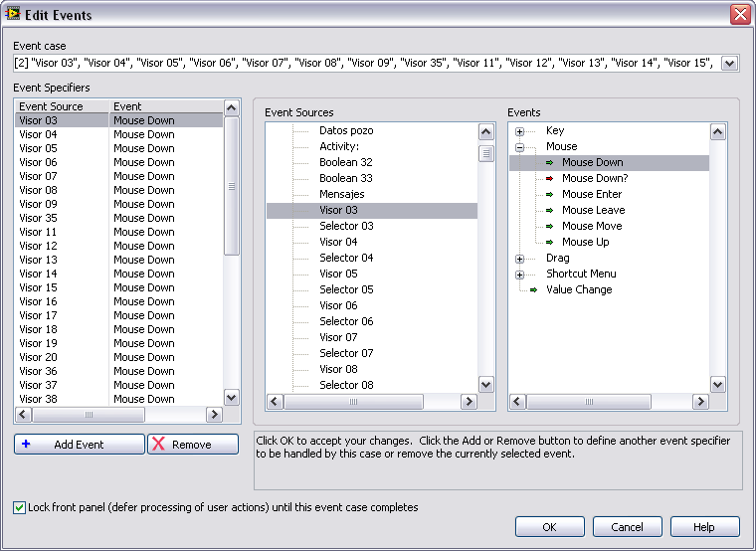Click Event Specifiers vertical scroll thumb
This screenshot has height=551, width=756.
coord(232,186)
